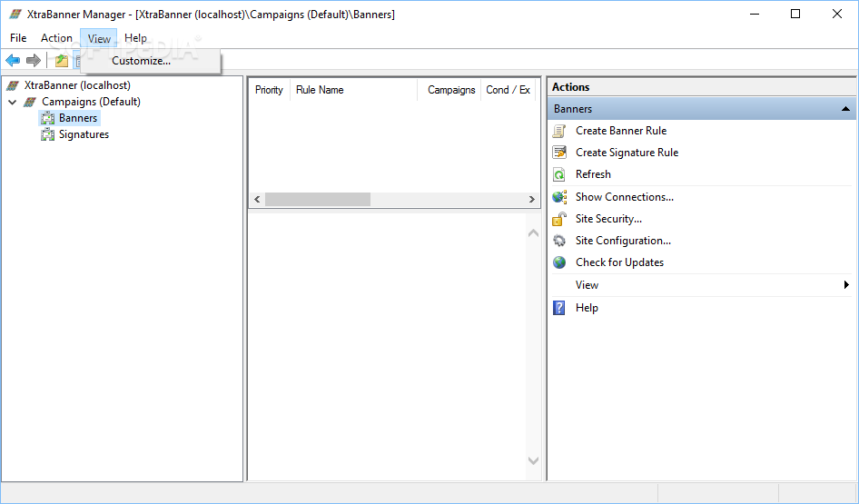
Task: Open the Help menu
Action: [135, 38]
